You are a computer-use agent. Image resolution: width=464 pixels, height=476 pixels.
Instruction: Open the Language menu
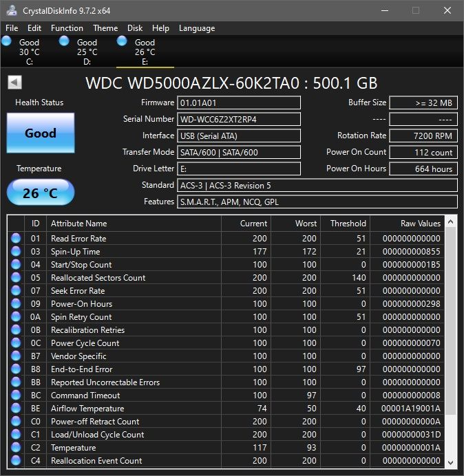pos(197,28)
